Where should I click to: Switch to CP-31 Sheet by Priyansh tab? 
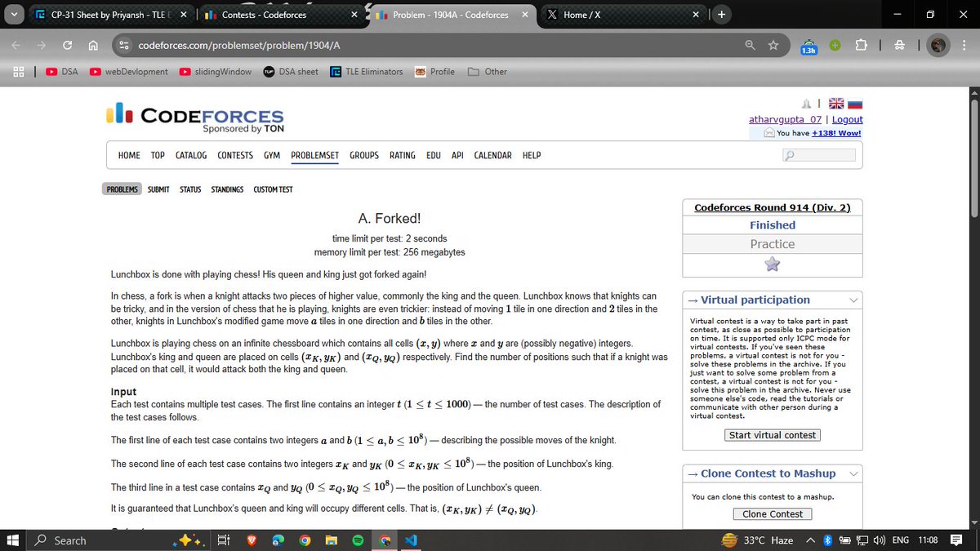click(x=112, y=15)
